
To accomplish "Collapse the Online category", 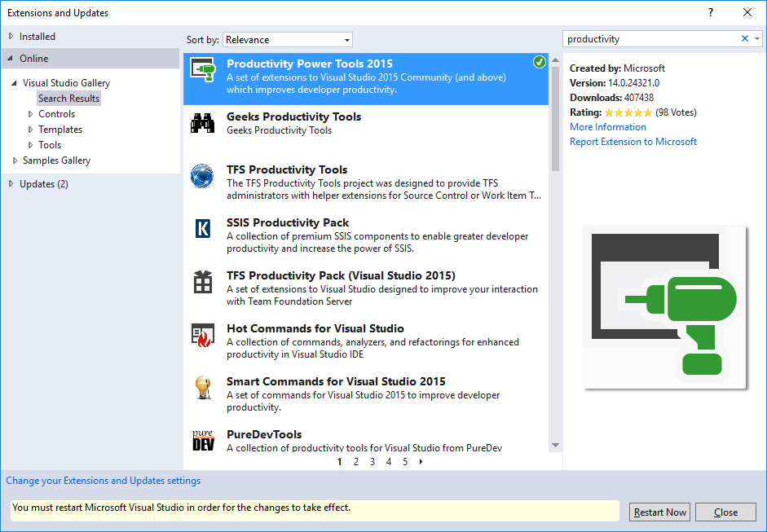I will (11, 58).
